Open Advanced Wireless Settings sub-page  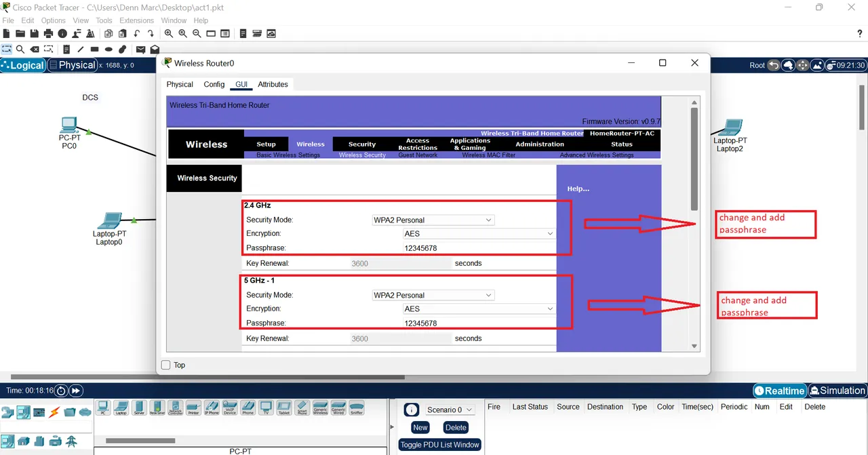[597, 155]
